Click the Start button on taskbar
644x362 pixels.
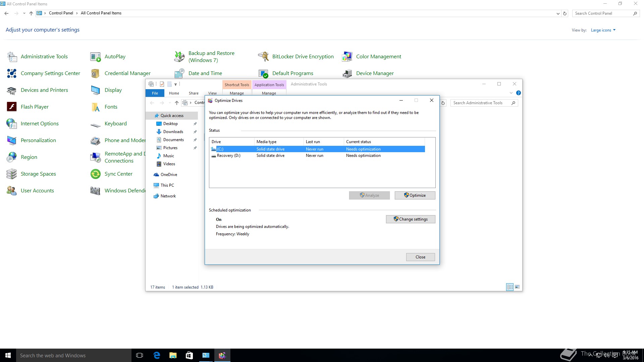click(8, 355)
